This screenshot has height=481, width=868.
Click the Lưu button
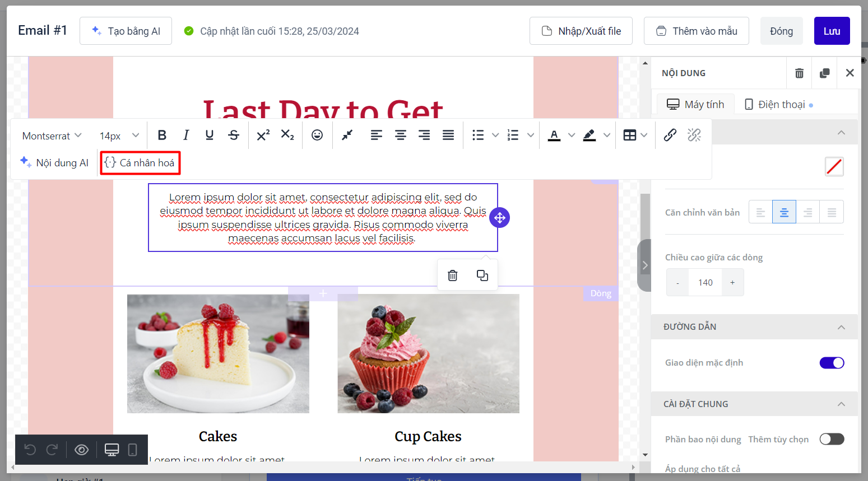[x=832, y=31]
